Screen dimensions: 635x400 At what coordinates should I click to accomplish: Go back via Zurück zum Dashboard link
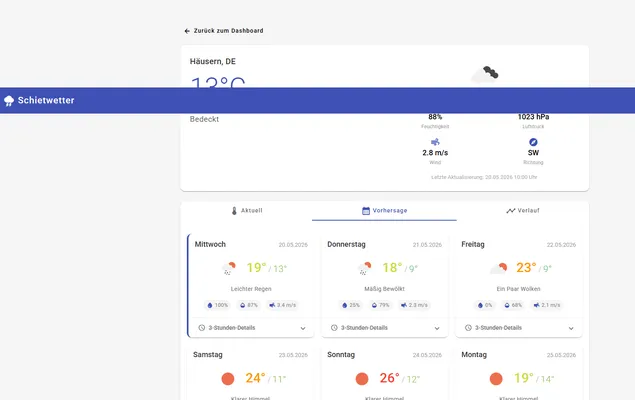(224, 31)
